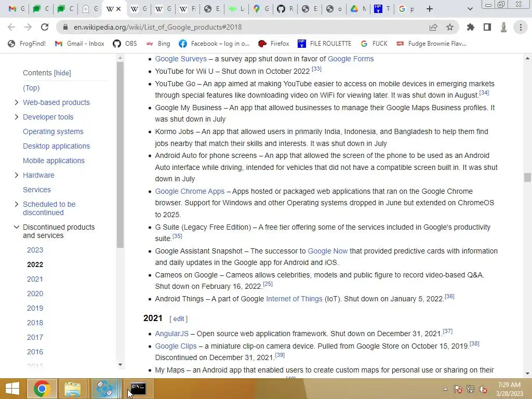Switch to the Google Drive tab
Screen dimensions: 532x399
(358, 9)
